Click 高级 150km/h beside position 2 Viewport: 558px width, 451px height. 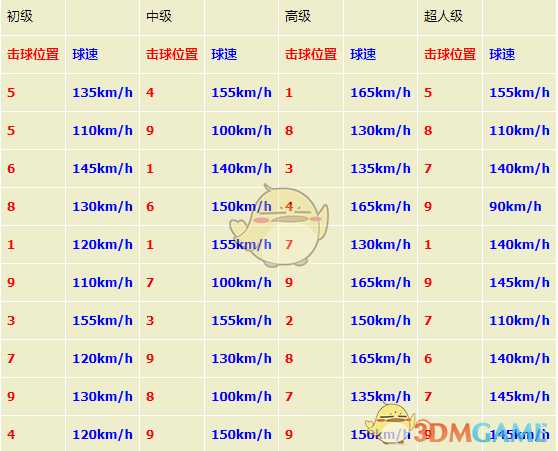380,320
